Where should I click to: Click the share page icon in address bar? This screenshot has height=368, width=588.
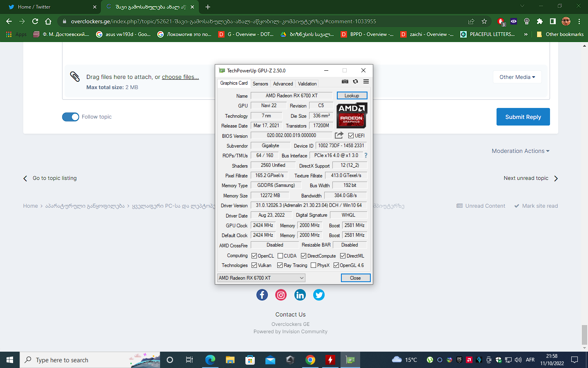[471, 21]
